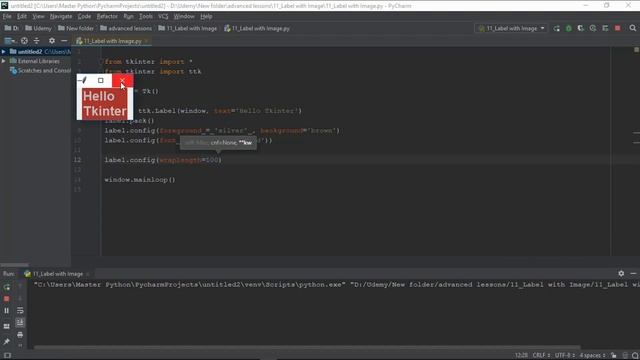Click the window.mainloop() code line
This screenshot has height=360, width=640.
coord(140,180)
